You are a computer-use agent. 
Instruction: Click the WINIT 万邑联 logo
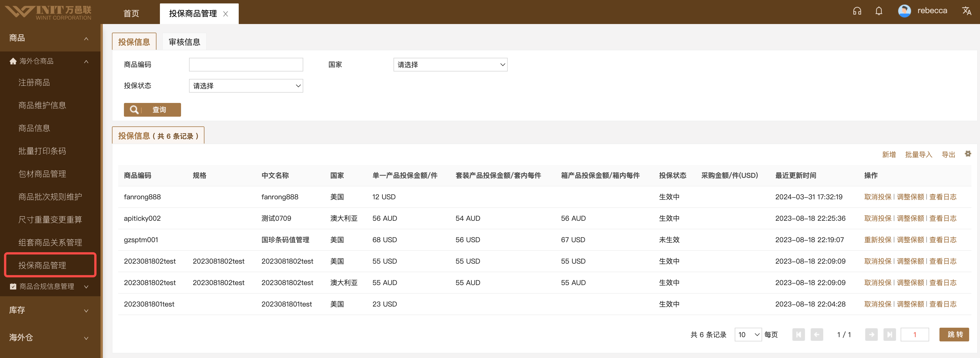point(48,12)
